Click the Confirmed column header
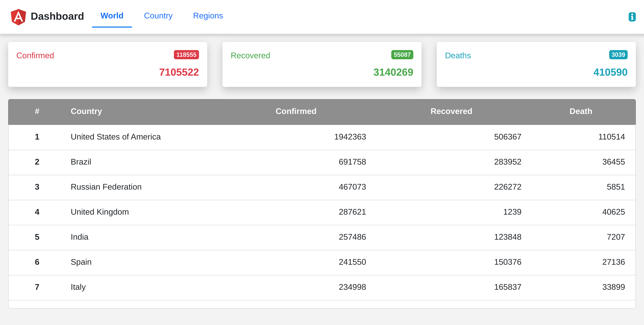Viewport: 644px width, 325px height. click(x=296, y=111)
